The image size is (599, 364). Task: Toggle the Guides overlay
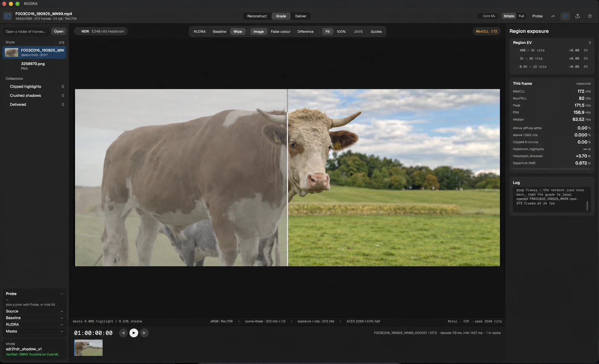pos(376,32)
